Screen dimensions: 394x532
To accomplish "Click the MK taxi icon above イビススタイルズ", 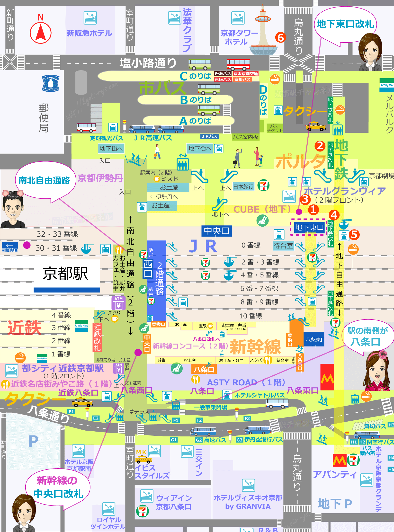I will coord(144,460).
